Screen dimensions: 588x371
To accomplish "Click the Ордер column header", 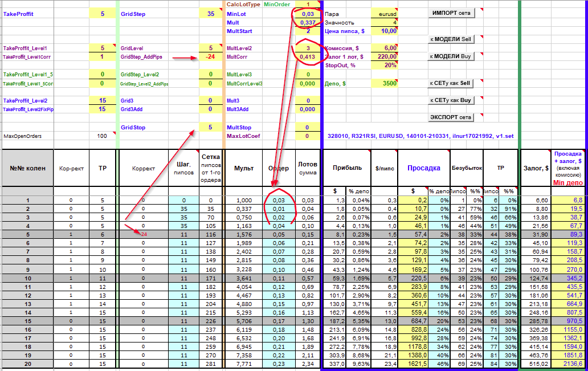I will coord(279,168).
